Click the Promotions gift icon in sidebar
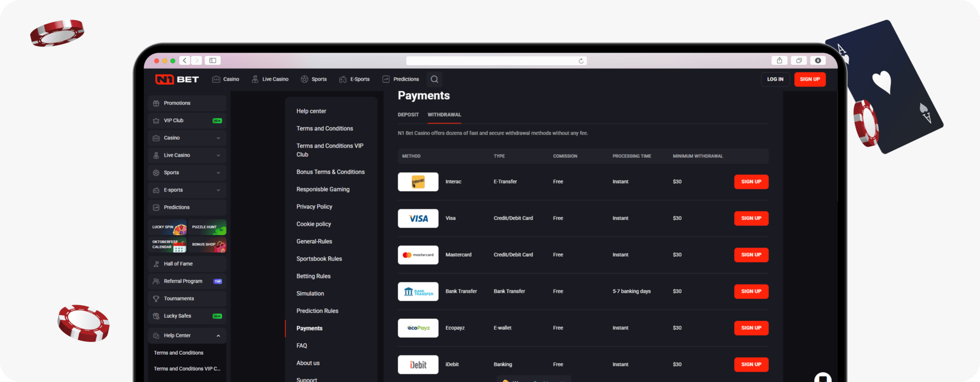 tap(156, 103)
